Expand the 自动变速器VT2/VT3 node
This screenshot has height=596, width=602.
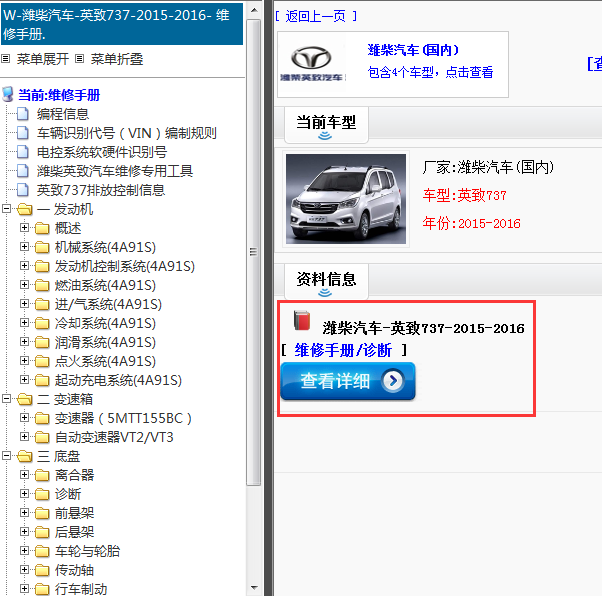click(x=24, y=437)
